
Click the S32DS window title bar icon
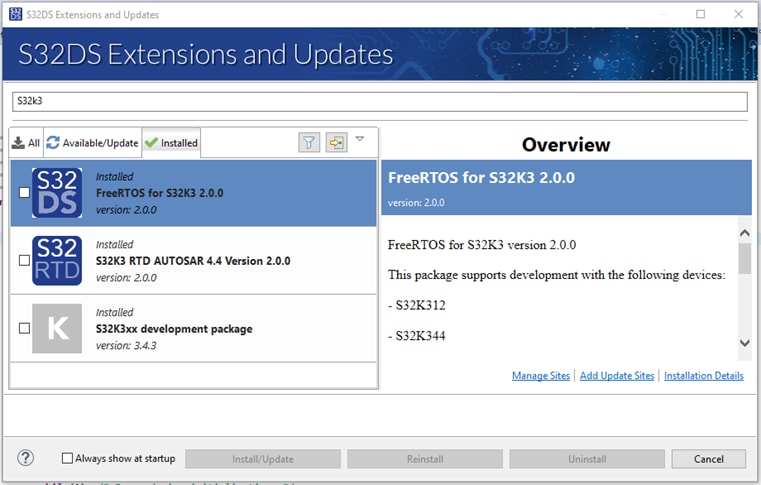pos(13,15)
